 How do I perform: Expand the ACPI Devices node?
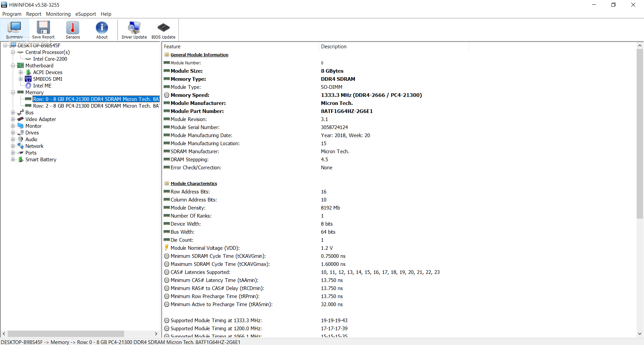tap(20, 72)
